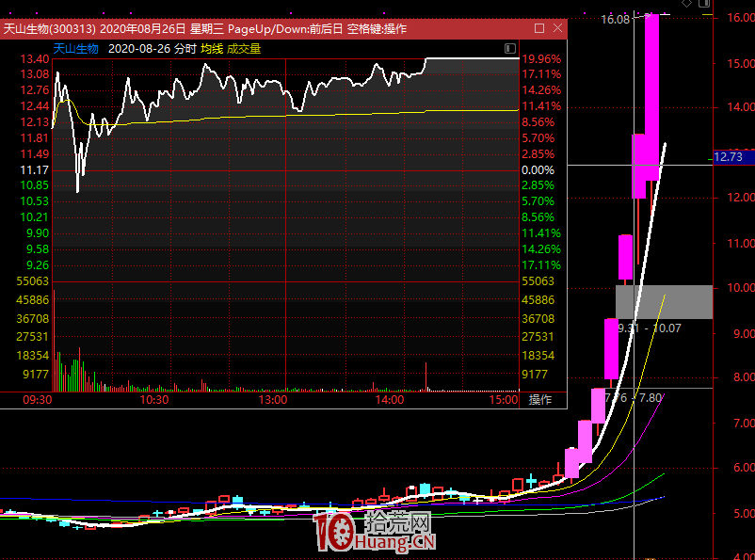Select the 15:00 time axis label
This screenshot has width=755, height=560.
pos(503,400)
